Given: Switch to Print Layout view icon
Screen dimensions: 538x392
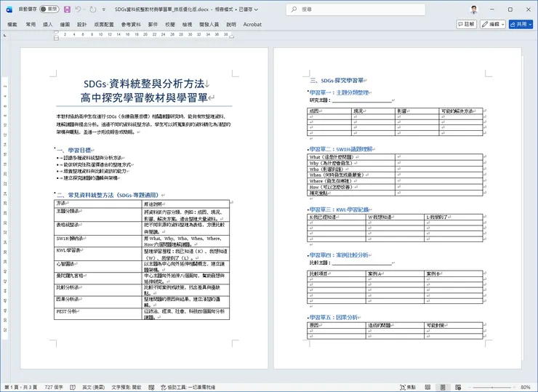Looking at the screenshot, I should point(443,387).
